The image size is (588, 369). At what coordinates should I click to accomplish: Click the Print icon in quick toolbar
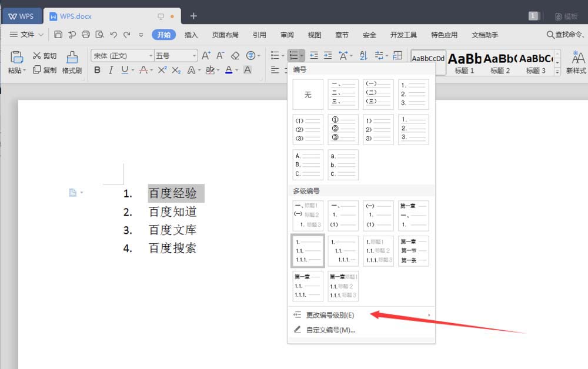click(x=86, y=35)
